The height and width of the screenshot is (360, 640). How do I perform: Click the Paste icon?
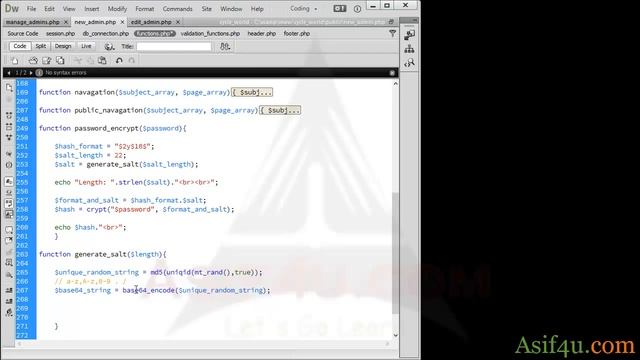102,61
